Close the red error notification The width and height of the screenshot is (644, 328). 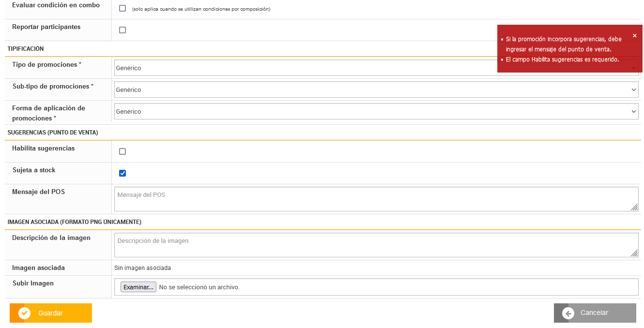click(x=634, y=35)
